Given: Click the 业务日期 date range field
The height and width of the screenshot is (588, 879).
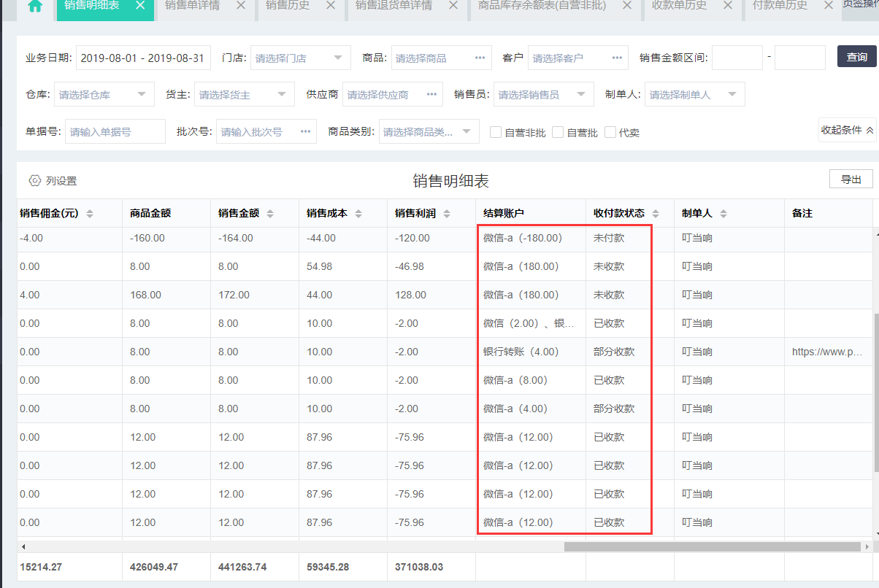Looking at the screenshot, I should [x=143, y=58].
